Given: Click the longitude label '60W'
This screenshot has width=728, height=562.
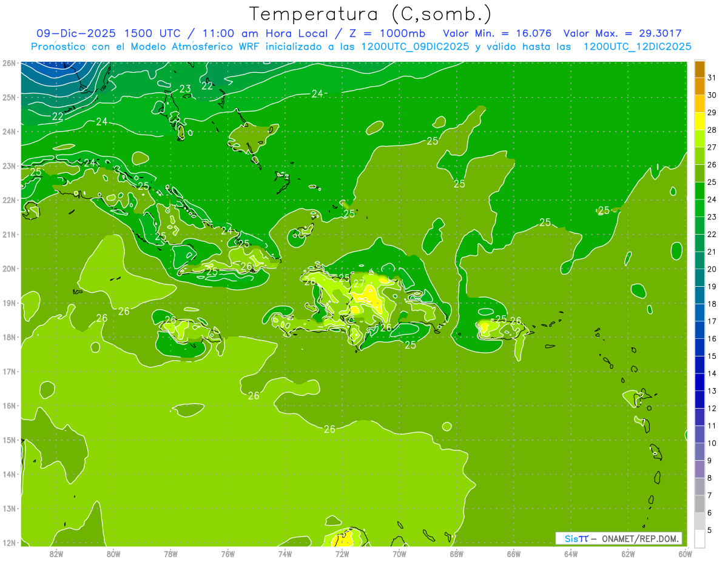Looking at the screenshot, I should [x=686, y=554].
